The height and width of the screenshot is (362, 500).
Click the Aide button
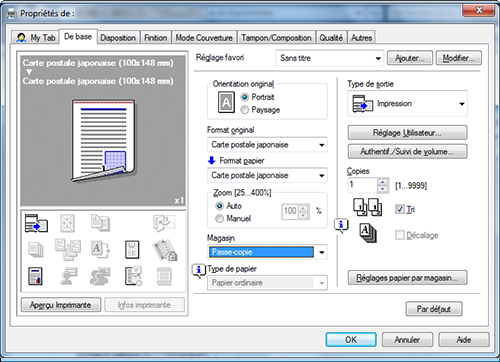click(x=464, y=340)
